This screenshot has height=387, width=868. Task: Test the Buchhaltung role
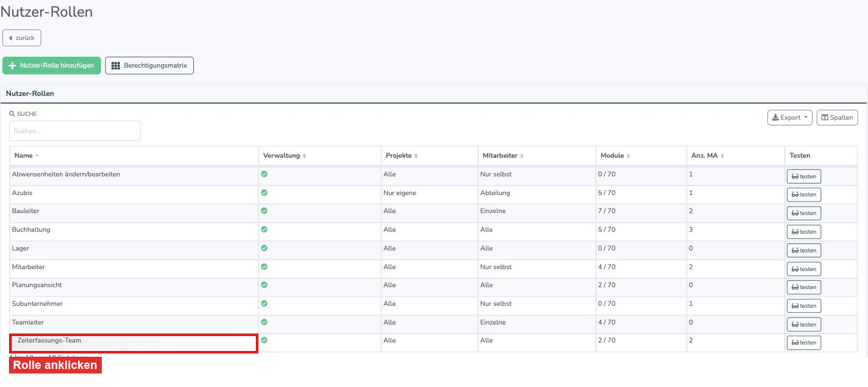pos(804,232)
